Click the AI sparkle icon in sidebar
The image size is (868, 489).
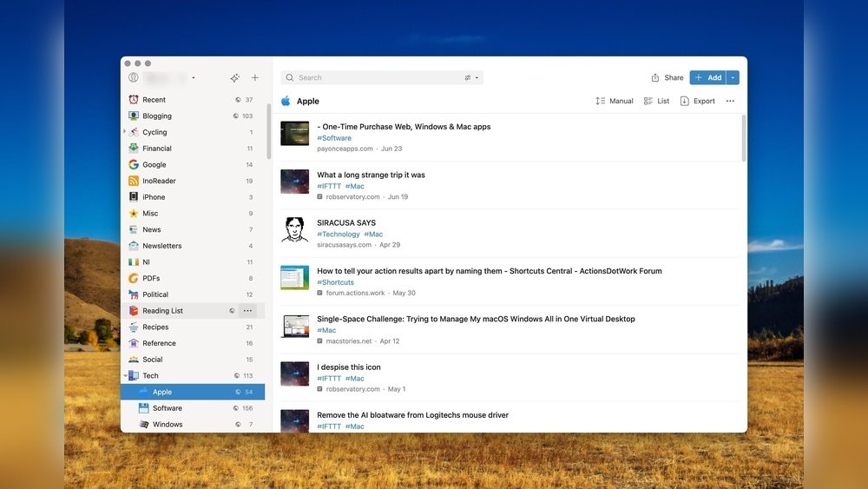pyautogui.click(x=234, y=77)
